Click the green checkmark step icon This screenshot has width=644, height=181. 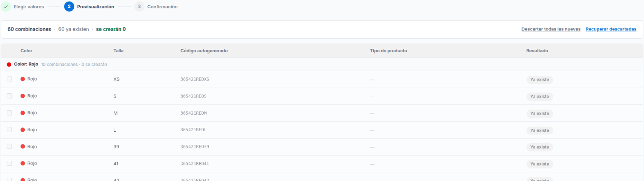click(x=6, y=7)
